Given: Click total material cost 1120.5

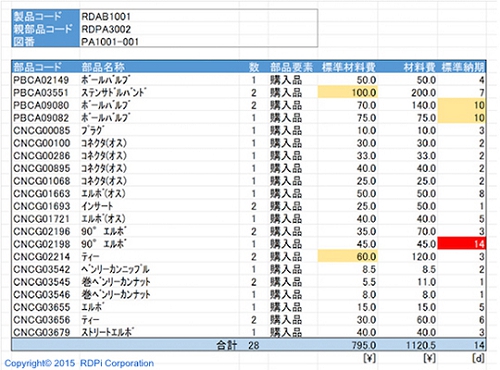Looking at the screenshot, I should [421, 345].
